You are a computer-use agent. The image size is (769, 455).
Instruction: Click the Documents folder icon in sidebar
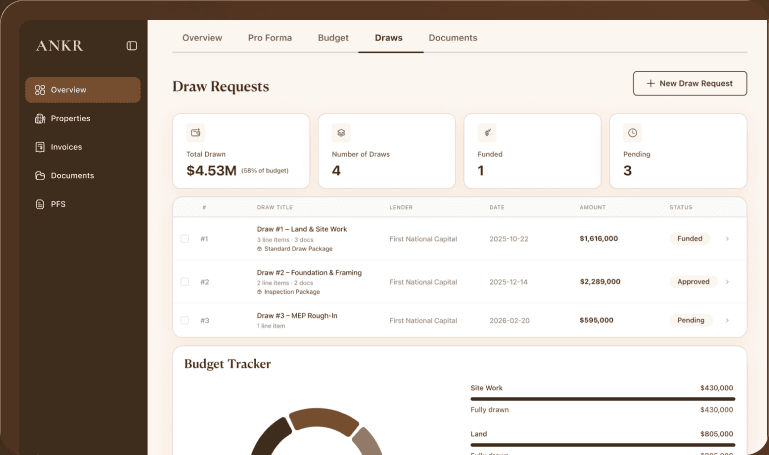[x=40, y=176]
